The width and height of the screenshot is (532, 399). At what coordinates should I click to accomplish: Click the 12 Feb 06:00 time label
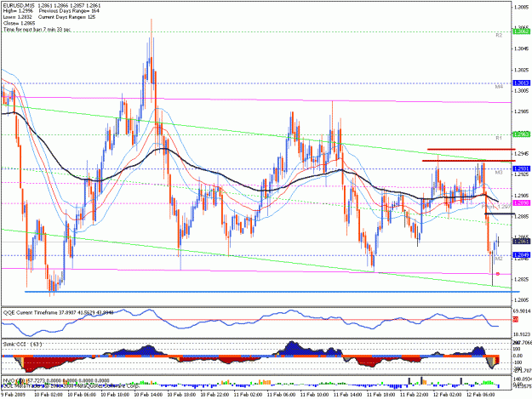(x=481, y=395)
